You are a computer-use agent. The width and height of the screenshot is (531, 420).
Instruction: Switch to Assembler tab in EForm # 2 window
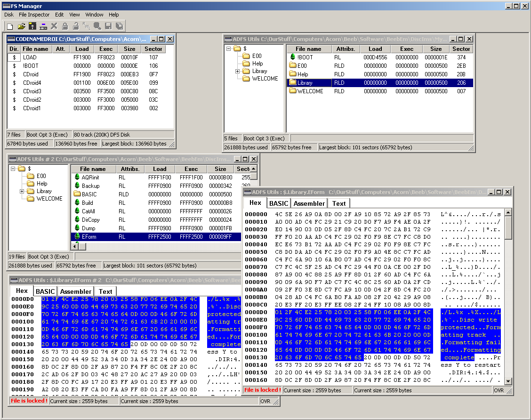pos(76,291)
